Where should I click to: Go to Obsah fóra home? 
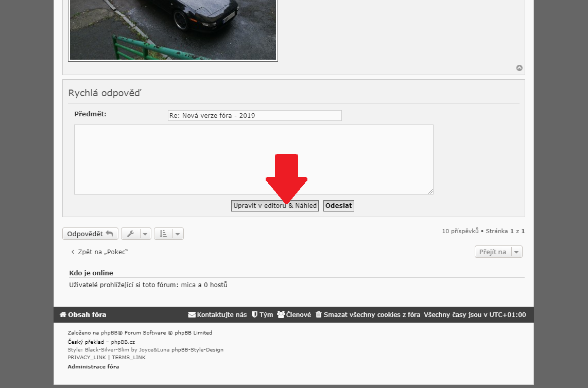tap(83, 314)
